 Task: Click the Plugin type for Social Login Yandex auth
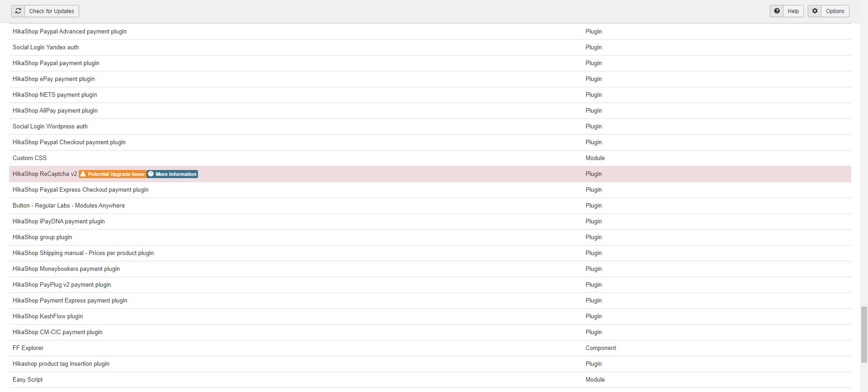tap(594, 47)
